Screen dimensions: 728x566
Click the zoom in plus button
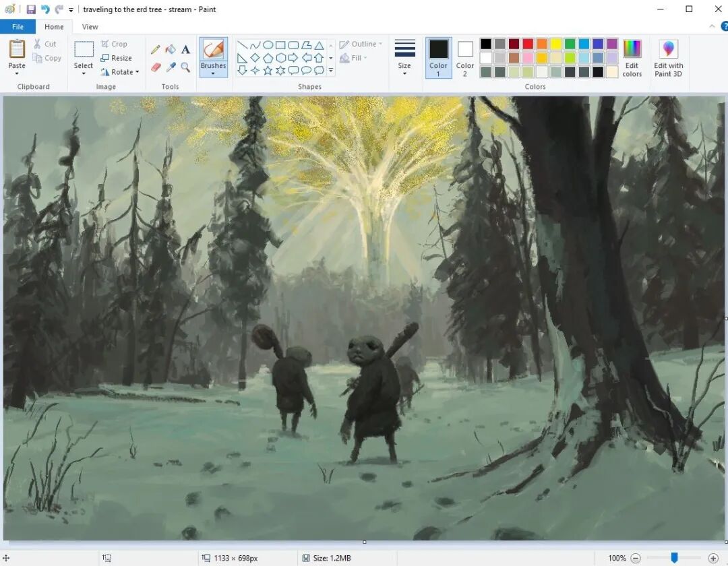(713, 558)
